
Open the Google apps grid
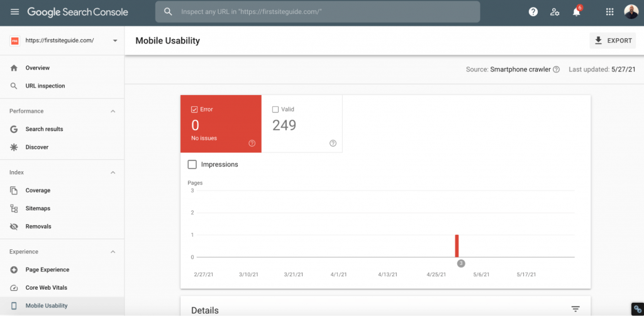point(609,12)
